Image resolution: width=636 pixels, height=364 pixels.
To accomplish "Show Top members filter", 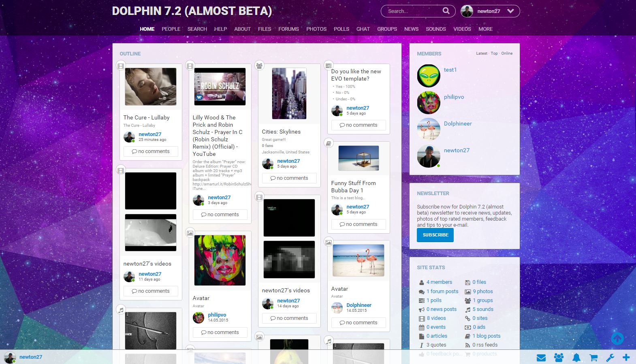I will point(494,53).
